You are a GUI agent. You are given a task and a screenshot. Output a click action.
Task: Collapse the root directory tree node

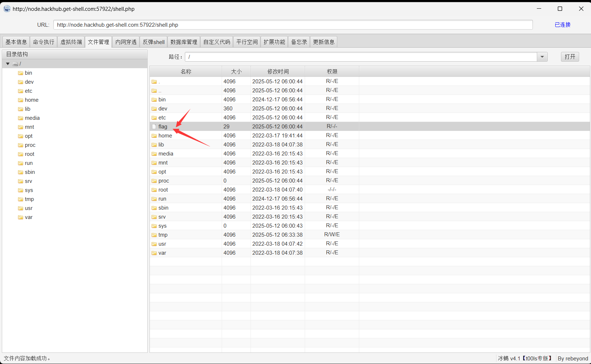point(8,64)
